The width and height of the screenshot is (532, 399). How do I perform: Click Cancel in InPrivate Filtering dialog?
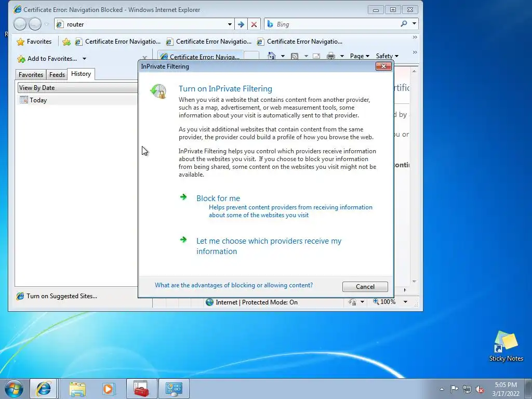click(x=365, y=287)
